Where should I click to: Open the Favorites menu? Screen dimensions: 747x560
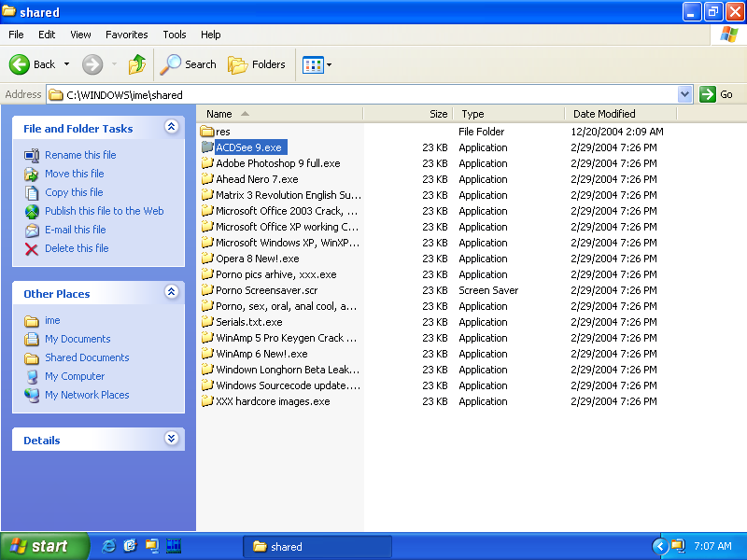127,35
